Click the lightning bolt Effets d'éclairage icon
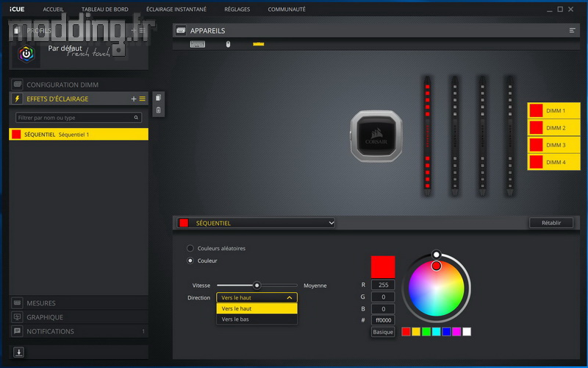This screenshot has width=588, height=368. [x=17, y=99]
